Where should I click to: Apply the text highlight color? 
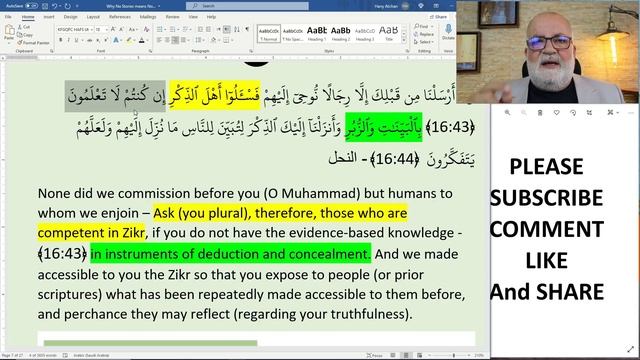point(129,40)
